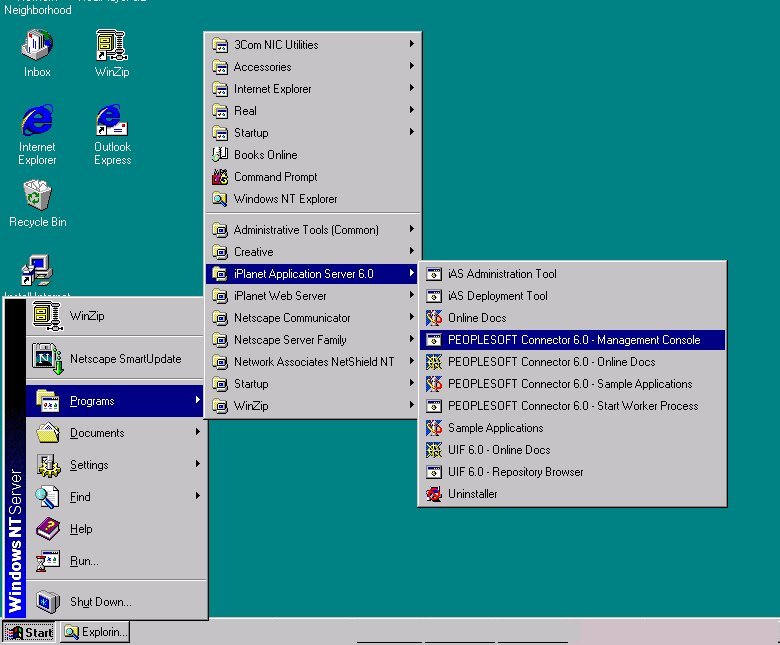The image size is (780, 645).
Task: Click the Command Prompt icon
Action: point(220,177)
